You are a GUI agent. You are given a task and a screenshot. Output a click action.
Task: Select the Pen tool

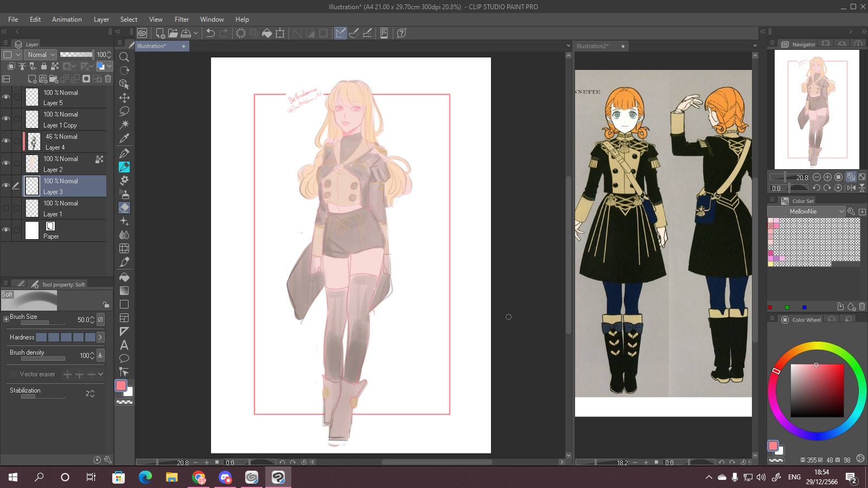pos(124,153)
